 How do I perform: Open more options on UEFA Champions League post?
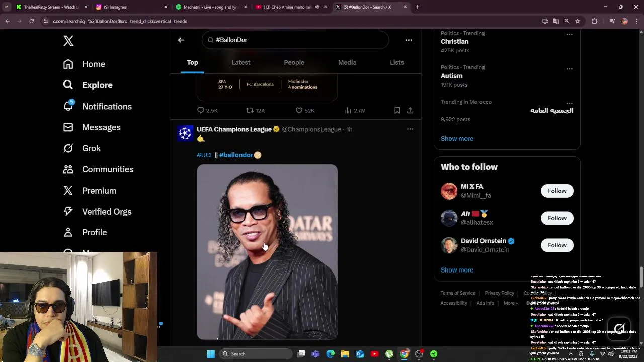point(410,129)
